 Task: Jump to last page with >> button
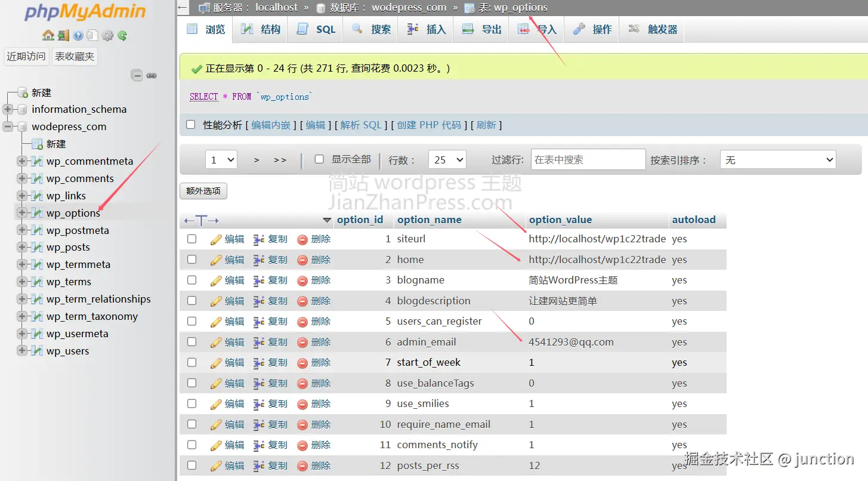(x=280, y=160)
